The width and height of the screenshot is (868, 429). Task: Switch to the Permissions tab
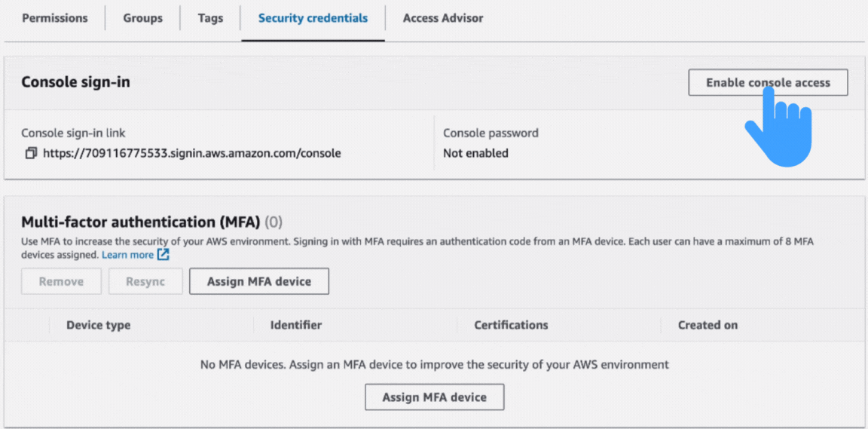click(54, 18)
